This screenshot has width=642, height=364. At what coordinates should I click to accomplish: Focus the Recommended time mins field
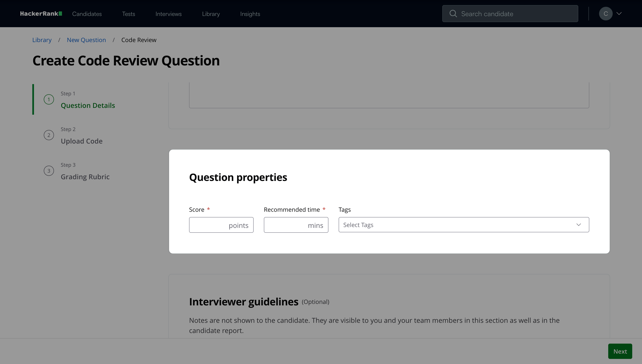click(x=286, y=225)
